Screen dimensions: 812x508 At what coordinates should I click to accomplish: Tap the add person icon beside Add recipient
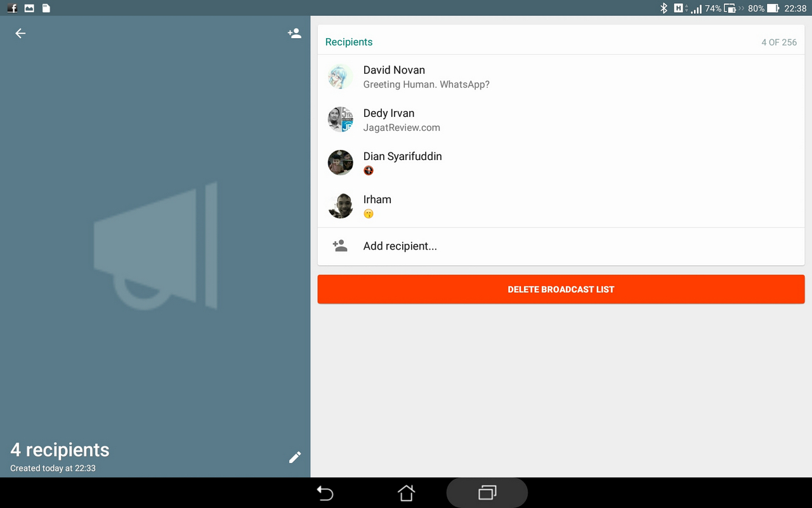[x=340, y=246]
